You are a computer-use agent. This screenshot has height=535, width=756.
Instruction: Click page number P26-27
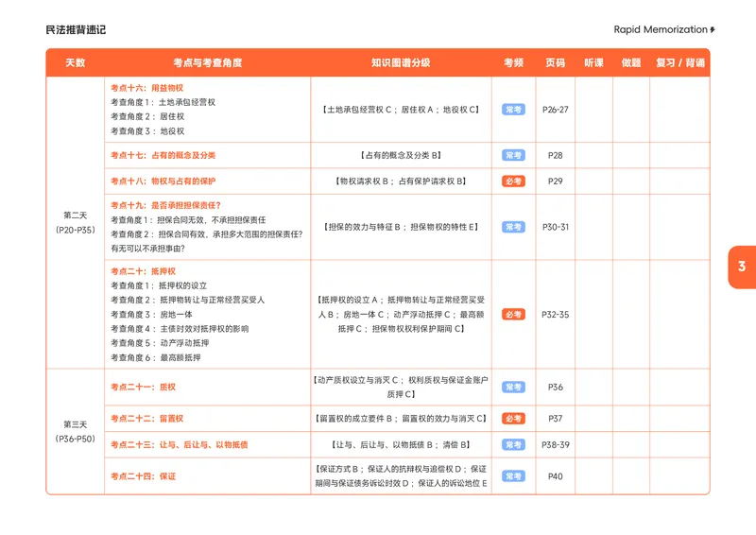click(555, 110)
